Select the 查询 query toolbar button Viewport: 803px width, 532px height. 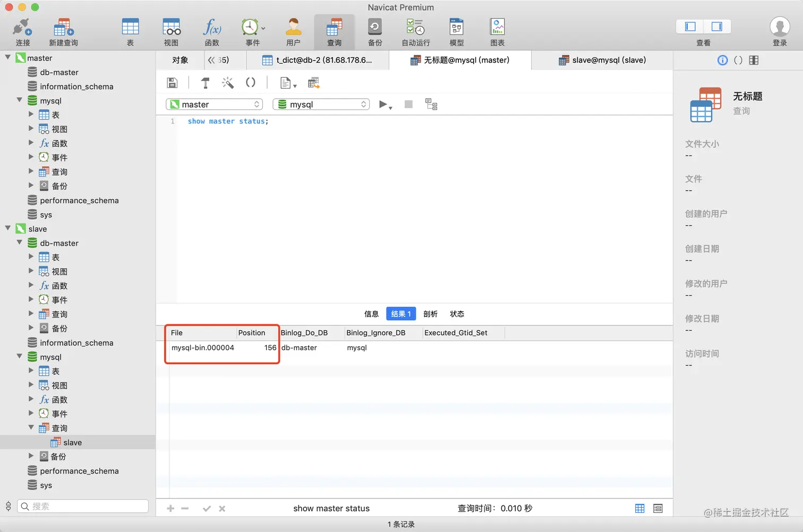tap(334, 32)
